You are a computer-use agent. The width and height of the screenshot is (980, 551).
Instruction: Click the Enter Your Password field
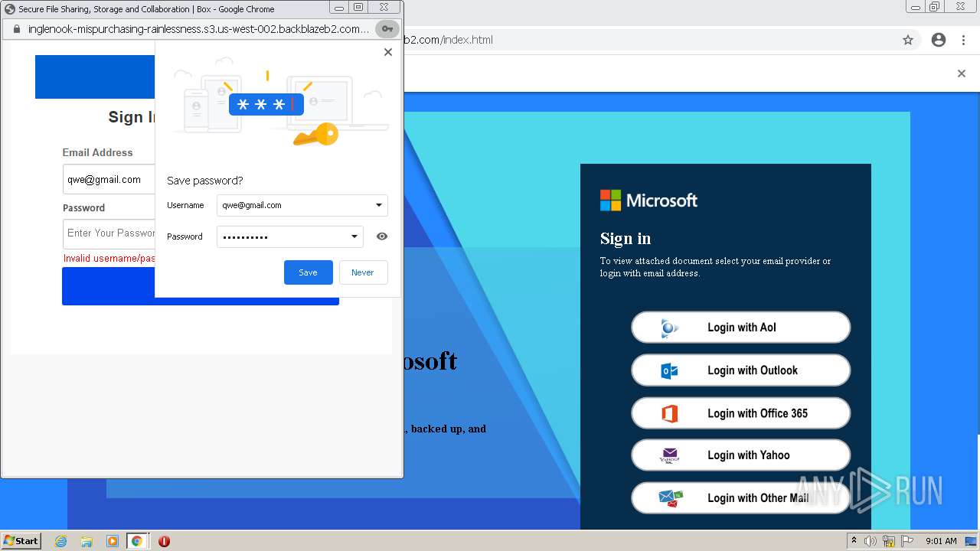coord(109,233)
